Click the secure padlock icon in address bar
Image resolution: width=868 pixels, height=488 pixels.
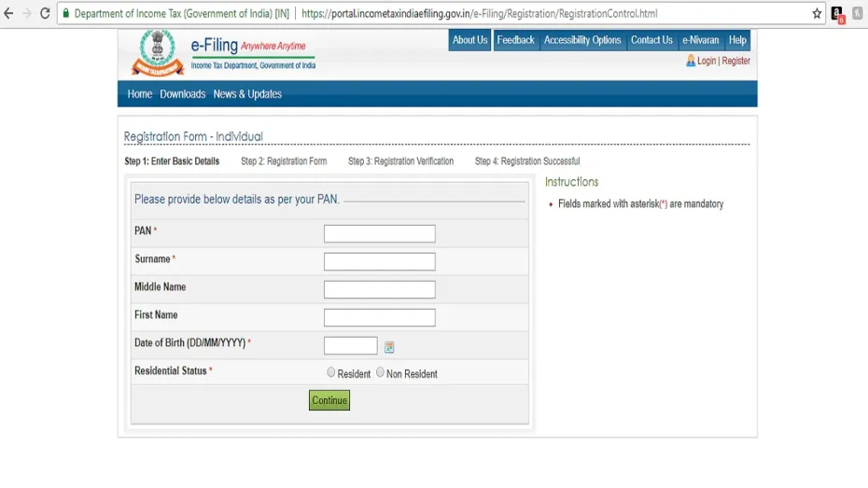[65, 14]
